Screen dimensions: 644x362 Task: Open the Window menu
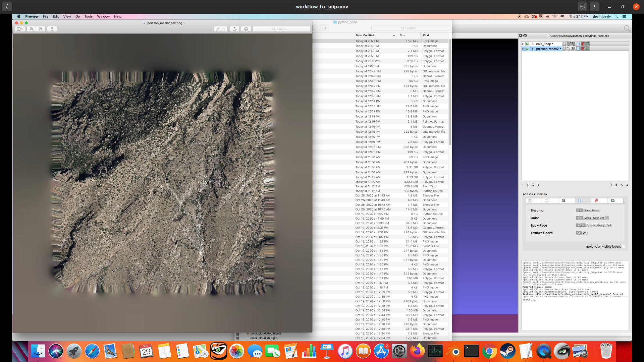click(x=103, y=16)
